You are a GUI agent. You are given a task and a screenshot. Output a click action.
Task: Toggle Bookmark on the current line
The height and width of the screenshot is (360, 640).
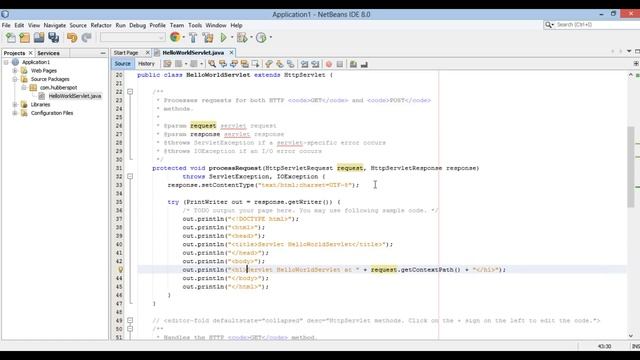tap(291, 64)
